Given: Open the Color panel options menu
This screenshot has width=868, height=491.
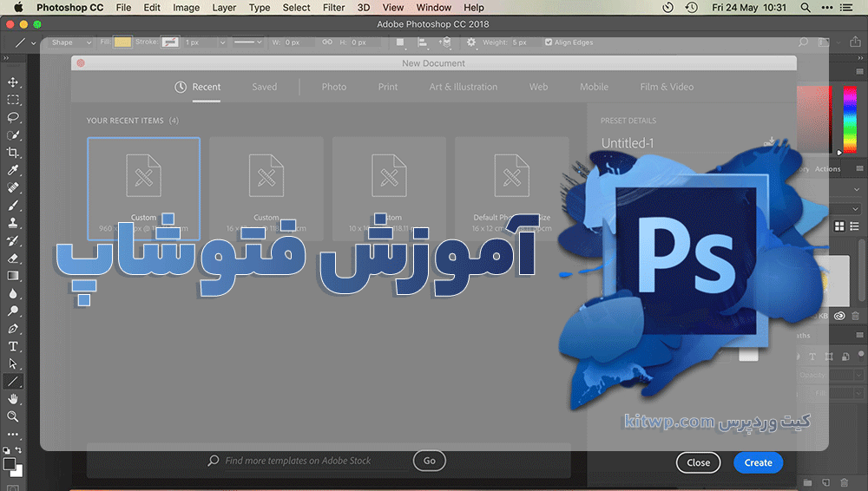Looking at the screenshot, I should (x=859, y=71).
